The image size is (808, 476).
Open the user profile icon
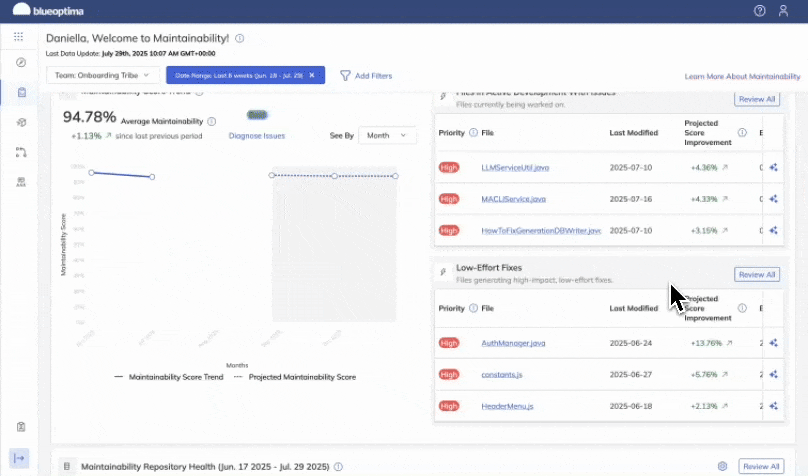(x=783, y=11)
